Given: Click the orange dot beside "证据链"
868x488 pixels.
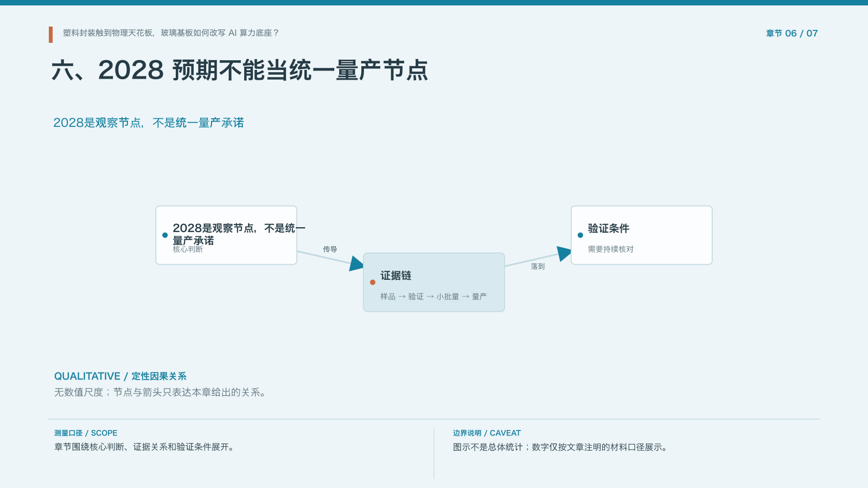Looking at the screenshot, I should click(373, 282).
